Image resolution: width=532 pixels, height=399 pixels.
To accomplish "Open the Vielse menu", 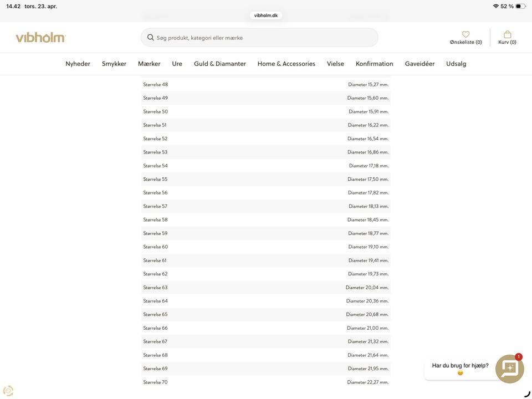I will click(x=335, y=64).
